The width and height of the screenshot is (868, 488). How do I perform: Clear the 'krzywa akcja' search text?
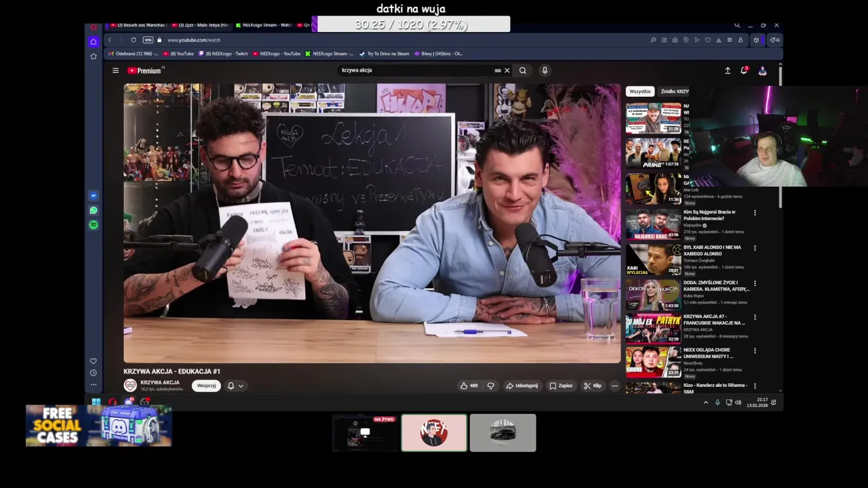click(507, 70)
